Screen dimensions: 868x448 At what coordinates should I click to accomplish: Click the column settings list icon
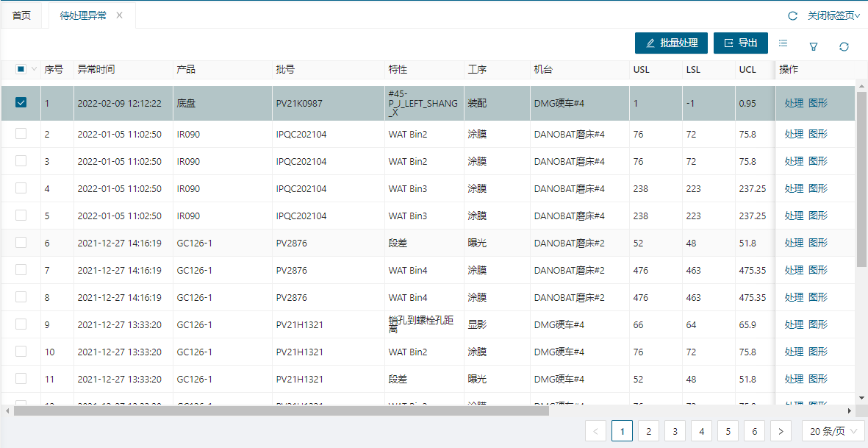pyautogui.click(x=783, y=43)
